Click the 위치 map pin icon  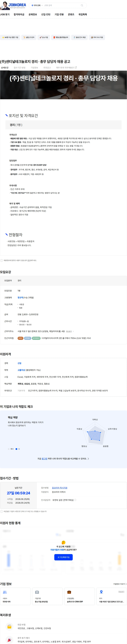pos(101,592)
